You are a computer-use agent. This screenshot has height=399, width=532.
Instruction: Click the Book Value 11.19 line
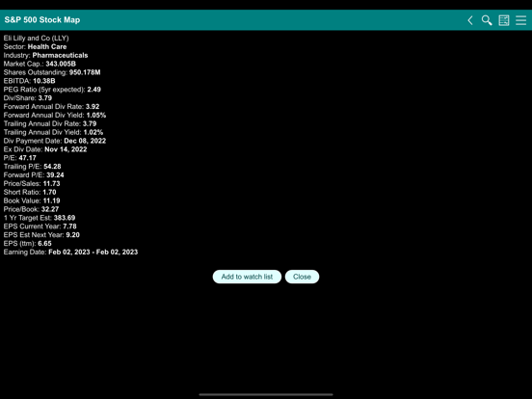(32, 200)
